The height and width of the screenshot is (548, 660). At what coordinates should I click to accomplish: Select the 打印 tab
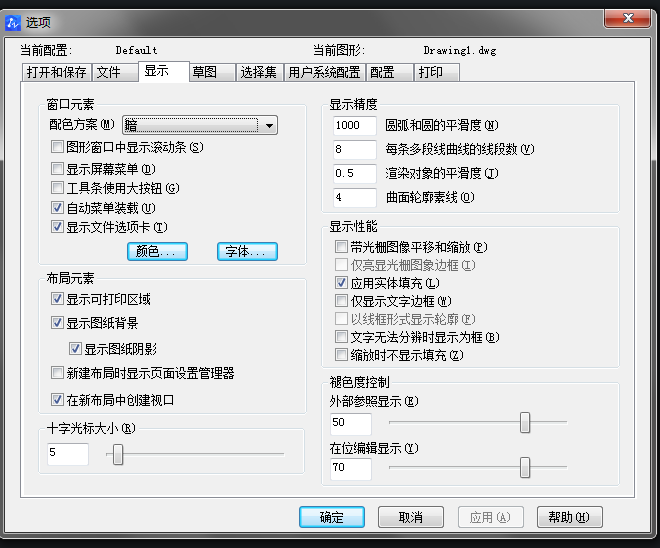point(431,72)
